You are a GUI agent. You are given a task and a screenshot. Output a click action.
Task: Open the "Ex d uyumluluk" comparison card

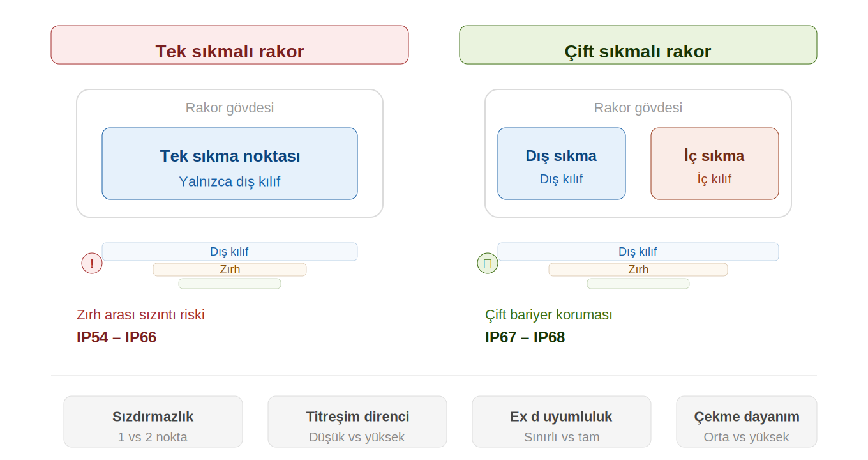(562, 422)
